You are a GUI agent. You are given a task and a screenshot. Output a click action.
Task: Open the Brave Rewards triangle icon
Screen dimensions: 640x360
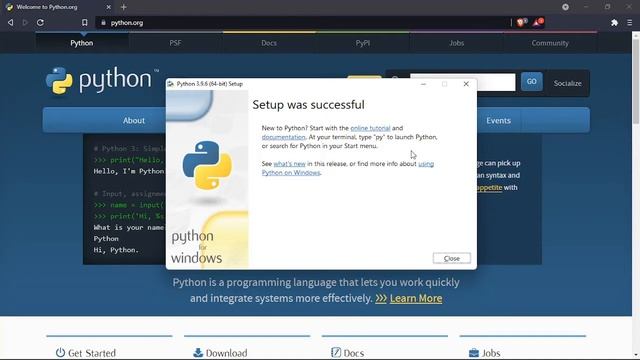click(538, 22)
